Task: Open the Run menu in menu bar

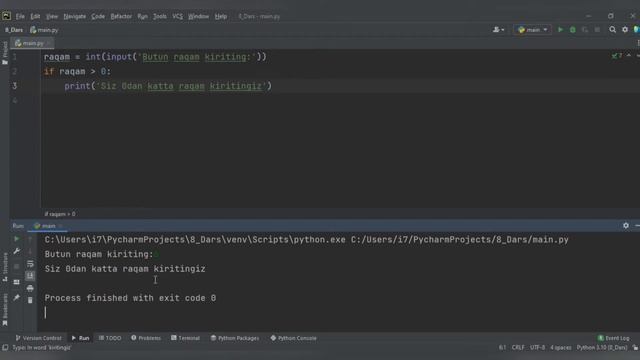Action: 142,16
